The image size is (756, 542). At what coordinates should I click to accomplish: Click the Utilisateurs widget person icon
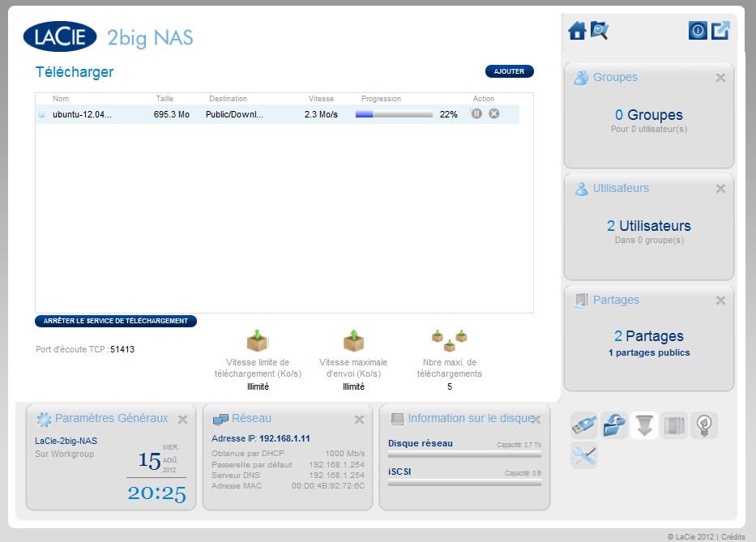coord(582,189)
